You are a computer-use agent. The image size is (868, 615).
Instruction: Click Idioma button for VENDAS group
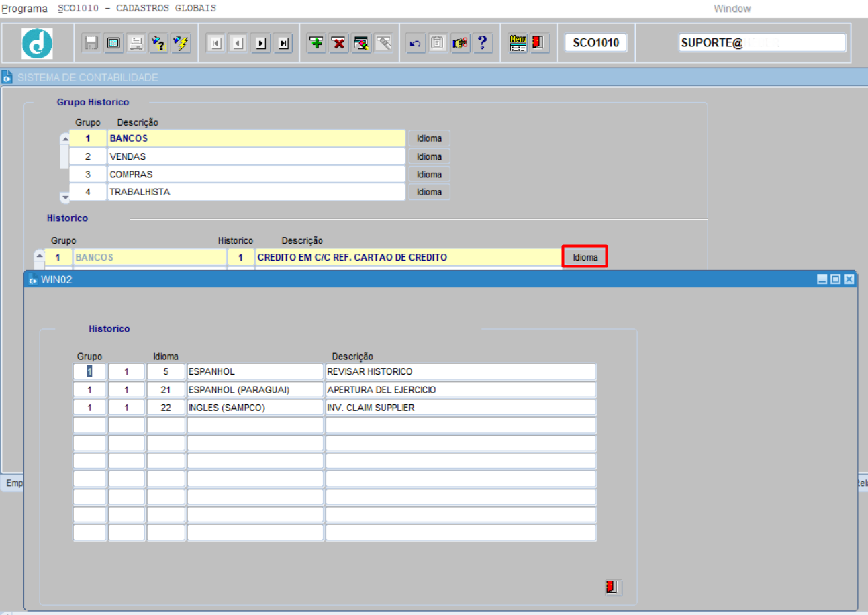pyautogui.click(x=429, y=156)
